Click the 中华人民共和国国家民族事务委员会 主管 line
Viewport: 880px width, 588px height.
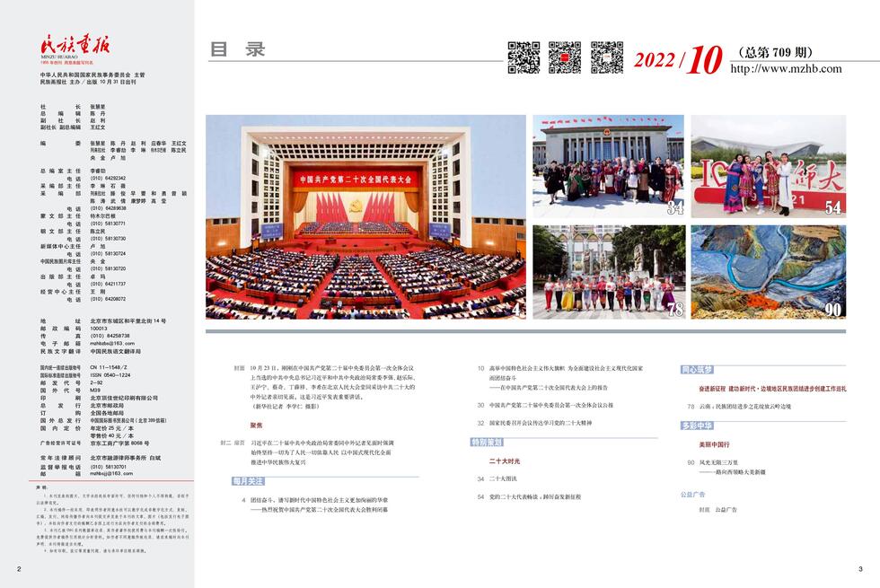click(92, 75)
